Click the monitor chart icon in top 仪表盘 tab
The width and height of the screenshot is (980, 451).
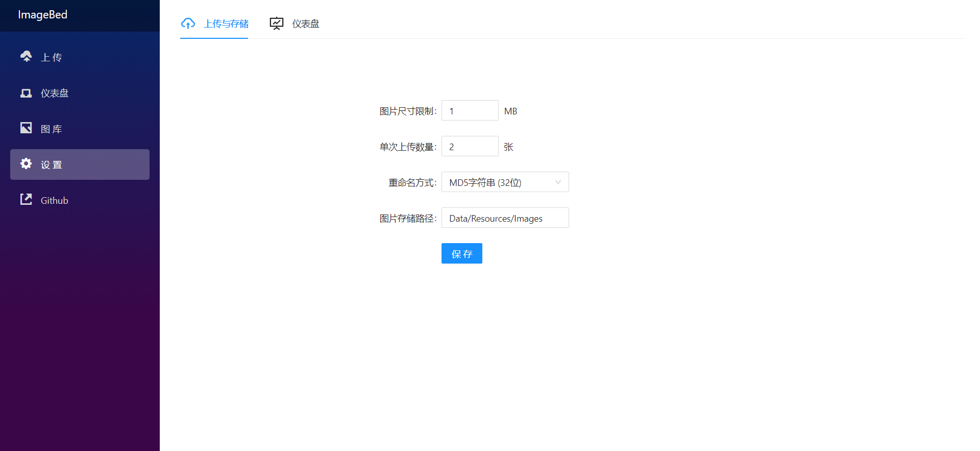(277, 23)
